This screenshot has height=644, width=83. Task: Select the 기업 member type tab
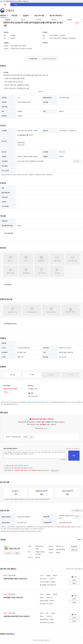pos(15,4)
